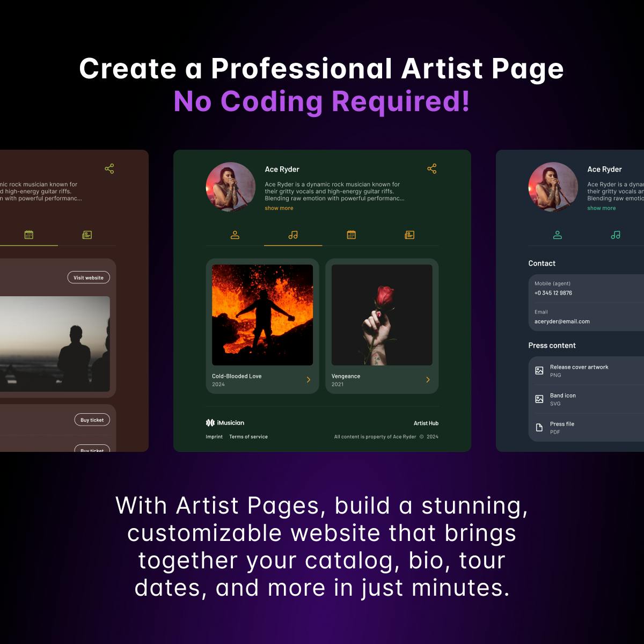Click the Contact section heading
The height and width of the screenshot is (644, 644).
[541, 264]
